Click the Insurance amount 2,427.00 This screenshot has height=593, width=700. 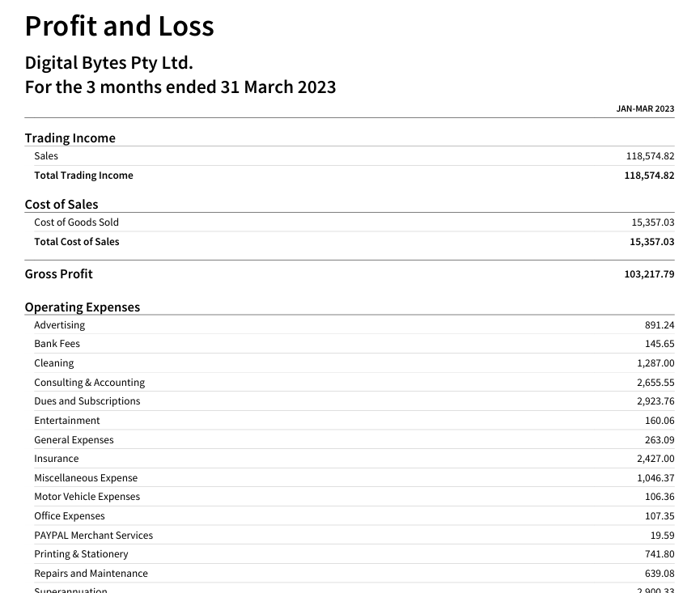[x=655, y=459]
